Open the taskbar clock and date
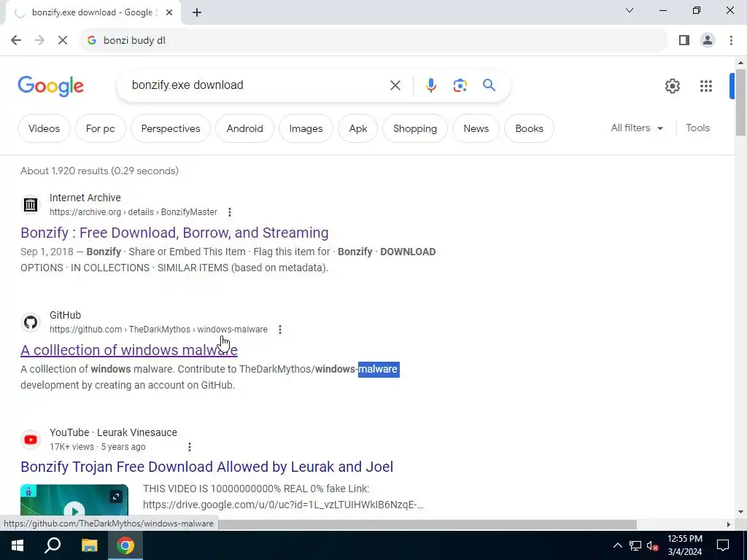The image size is (747, 560). [x=684, y=545]
